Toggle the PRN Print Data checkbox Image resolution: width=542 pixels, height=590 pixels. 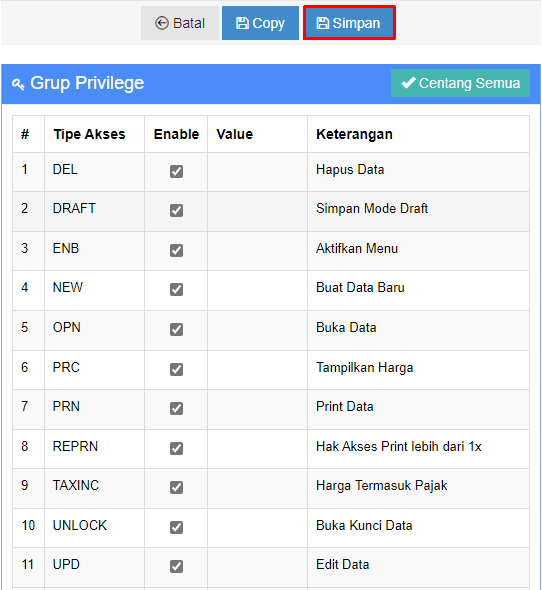pyautogui.click(x=176, y=408)
